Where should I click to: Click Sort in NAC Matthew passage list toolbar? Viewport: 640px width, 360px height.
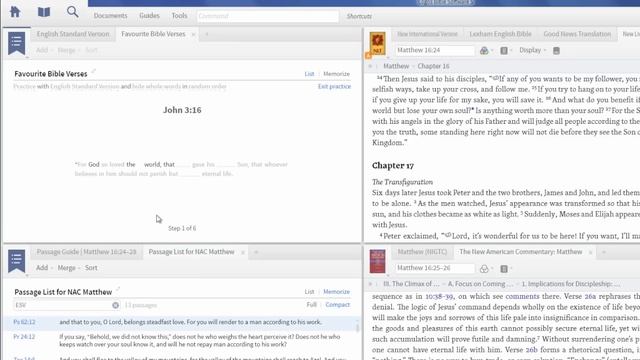[91, 268]
